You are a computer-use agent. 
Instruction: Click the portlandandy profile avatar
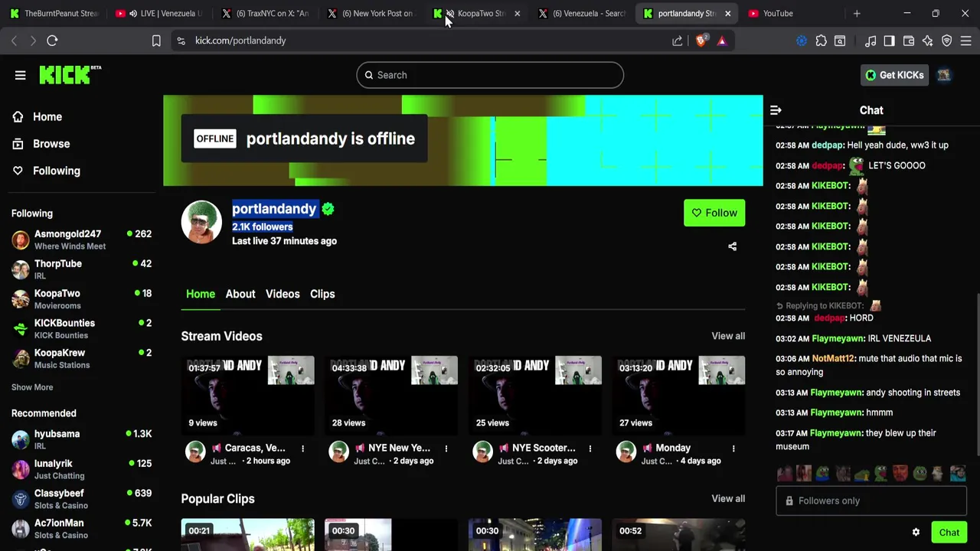click(x=201, y=222)
